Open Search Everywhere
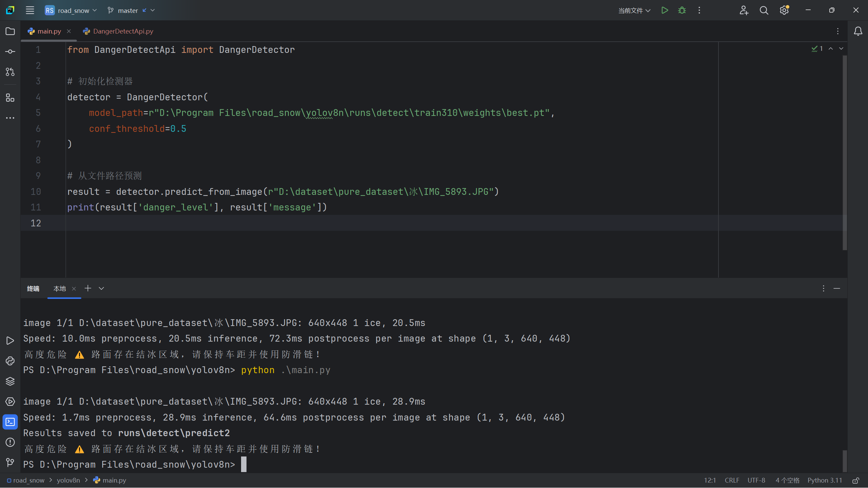This screenshot has width=868, height=488. click(x=764, y=10)
